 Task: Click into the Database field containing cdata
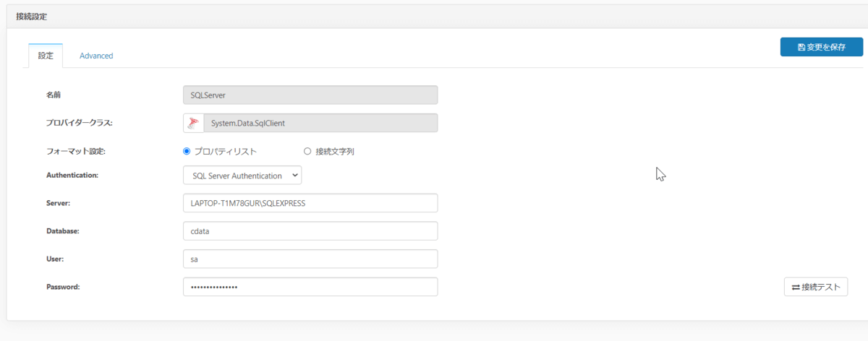(x=310, y=230)
